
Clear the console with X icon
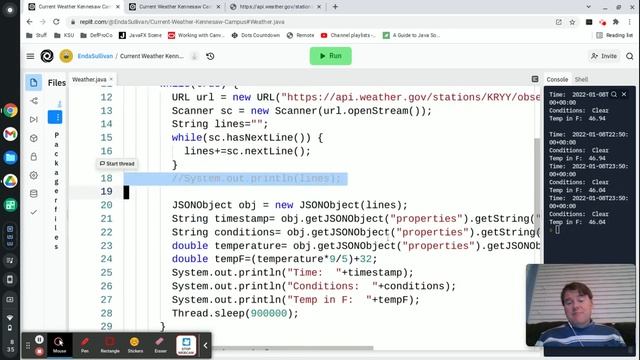click(624, 94)
